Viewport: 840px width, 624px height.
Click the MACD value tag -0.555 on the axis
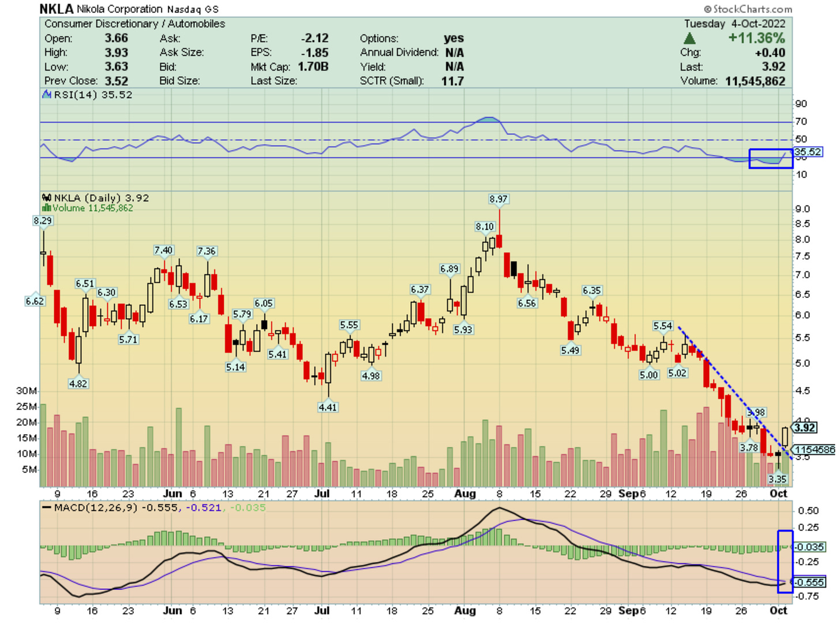click(809, 582)
